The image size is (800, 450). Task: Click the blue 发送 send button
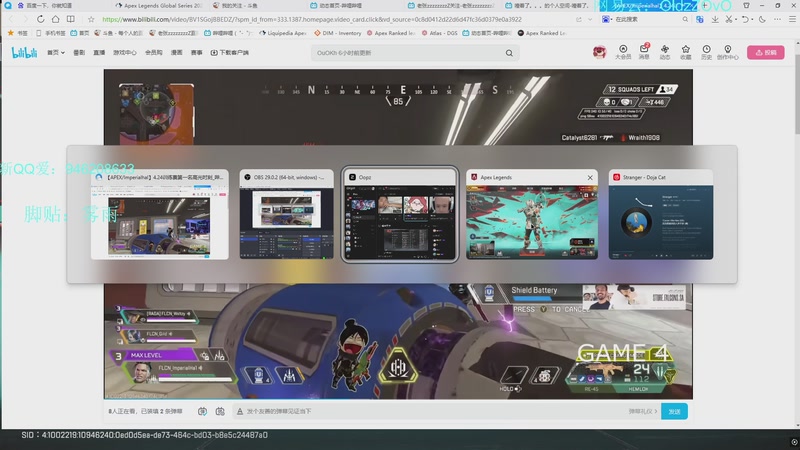tap(674, 411)
